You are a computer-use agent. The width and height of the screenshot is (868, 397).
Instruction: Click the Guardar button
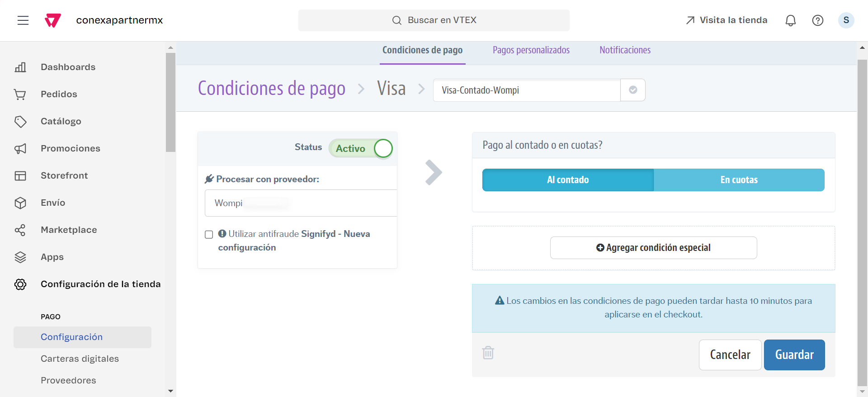(x=794, y=355)
